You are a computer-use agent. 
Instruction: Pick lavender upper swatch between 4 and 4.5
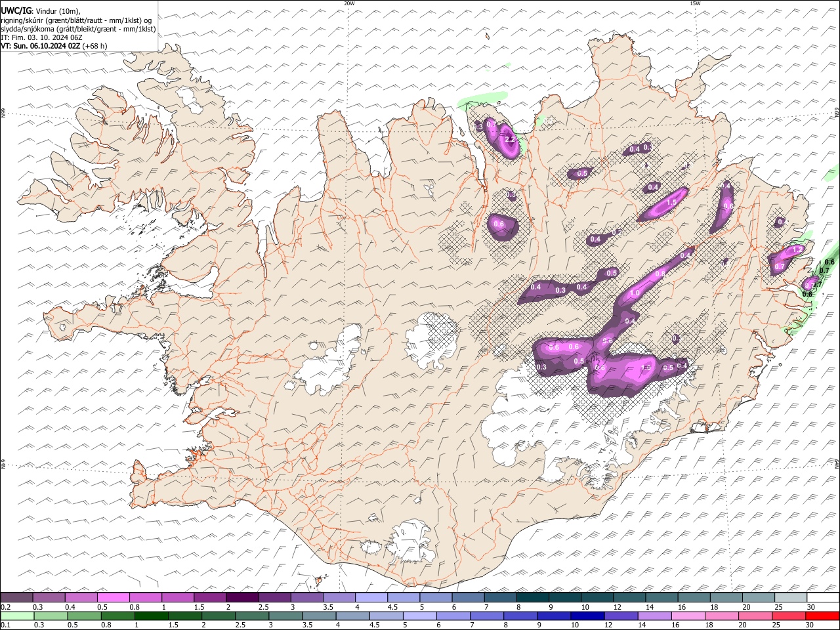pyautogui.click(x=371, y=597)
